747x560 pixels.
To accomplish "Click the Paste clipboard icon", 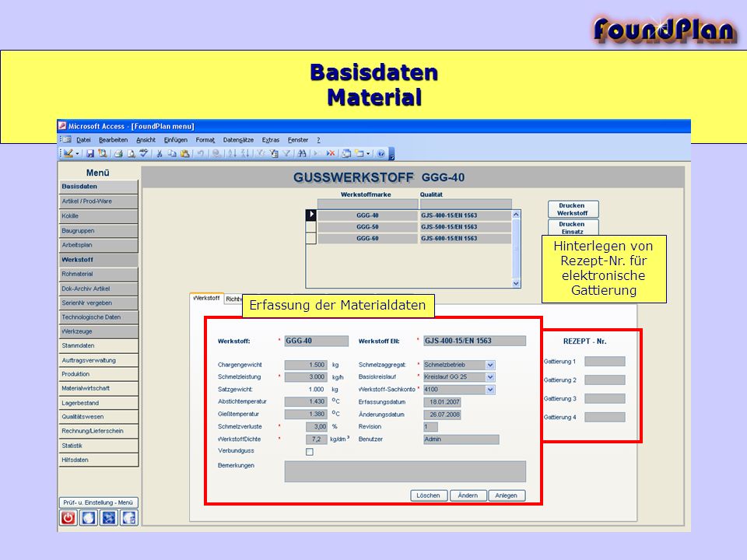I will (185, 153).
